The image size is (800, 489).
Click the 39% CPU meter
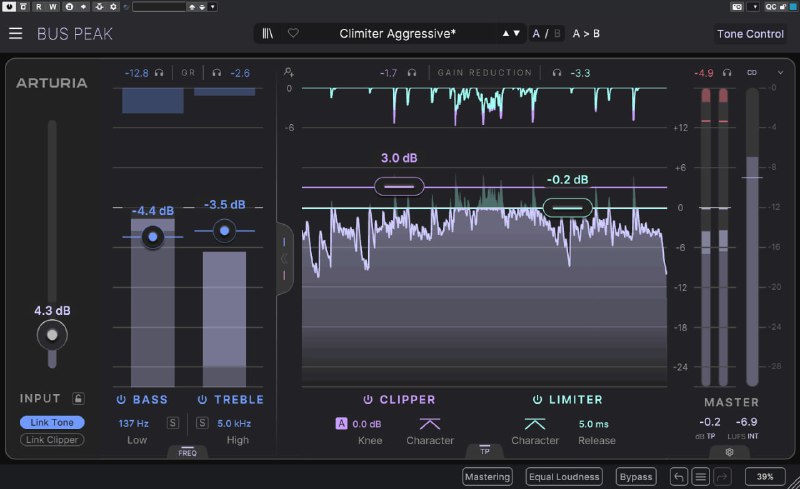click(x=764, y=477)
